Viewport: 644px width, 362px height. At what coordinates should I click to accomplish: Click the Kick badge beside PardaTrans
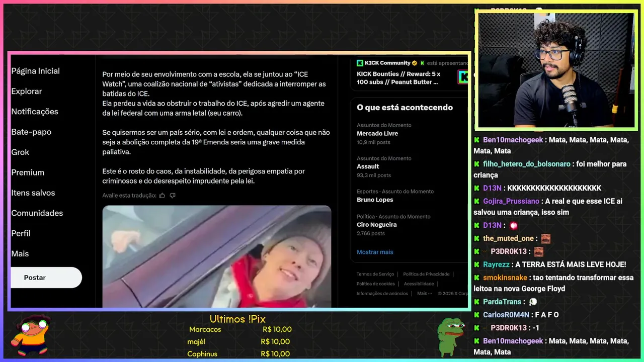pos(476,302)
